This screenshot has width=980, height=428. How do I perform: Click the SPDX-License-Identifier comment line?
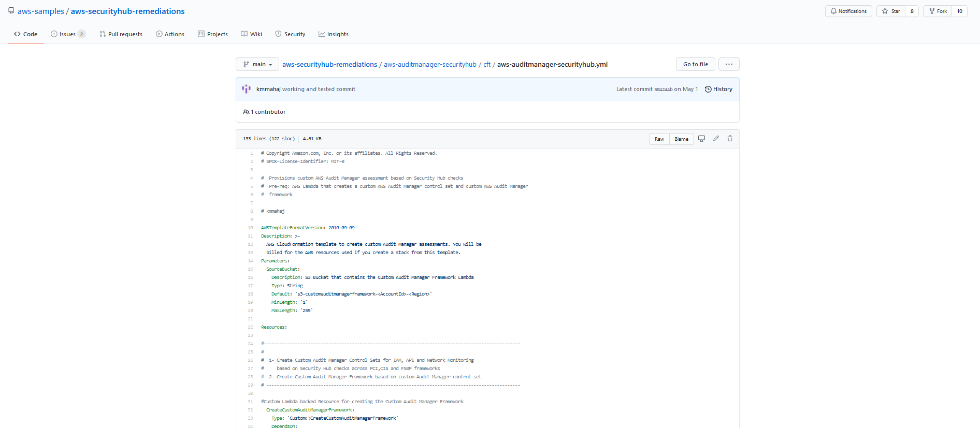pos(302,161)
